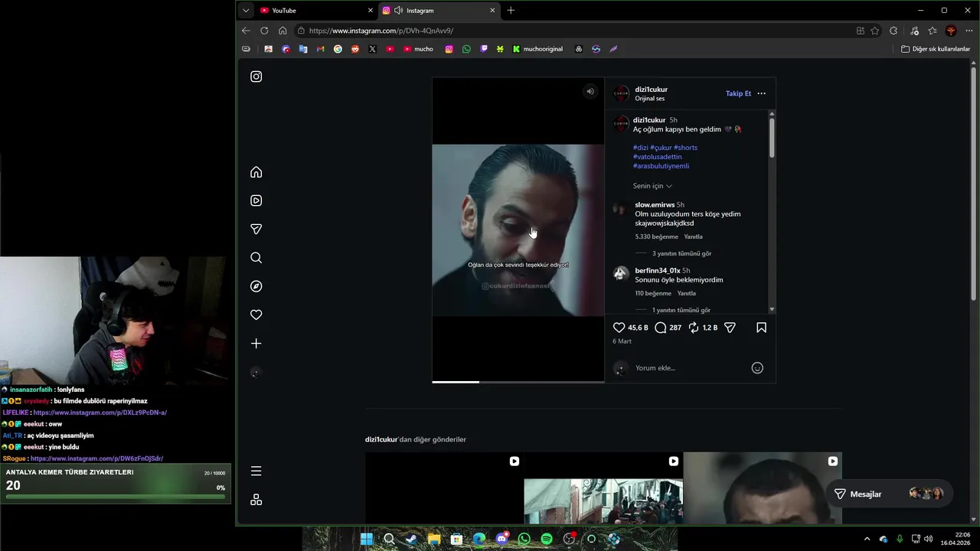Screen dimensions: 980x551
Task: Expand replies under berfinn34_01x comment
Action: coord(681,310)
